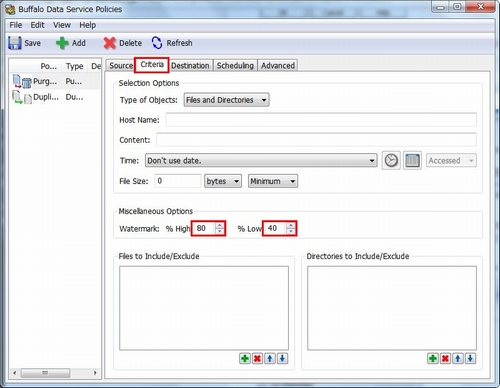Click the policy list scroll right arrow
This screenshot has width=500, height=388.
point(95,373)
